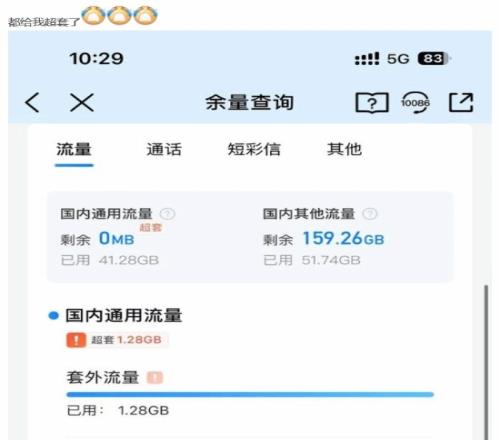This screenshot has width=500, height=440.
Task: Tap the 国内通用流量 section heading
Action: [124, 315]
